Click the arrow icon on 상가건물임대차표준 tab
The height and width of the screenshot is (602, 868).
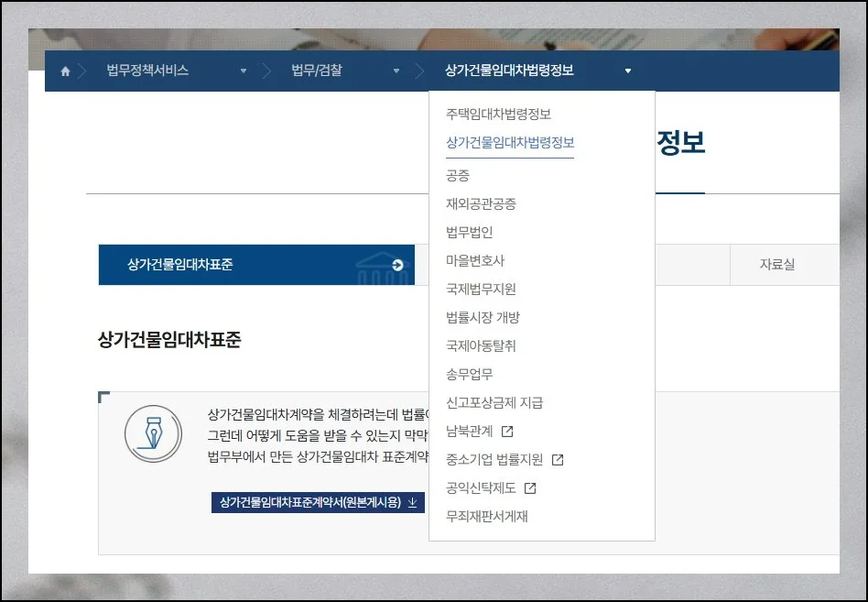pos(397,265)
